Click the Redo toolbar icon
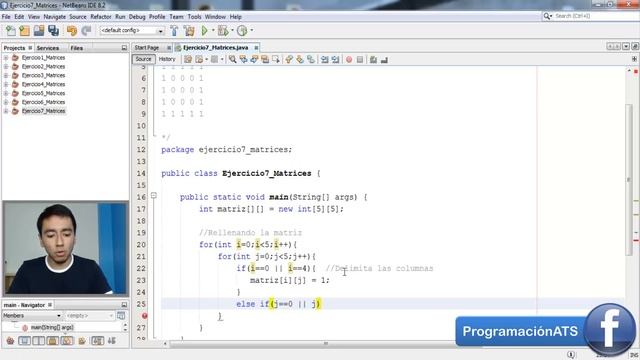640x360 pixels. pos(86,31)
